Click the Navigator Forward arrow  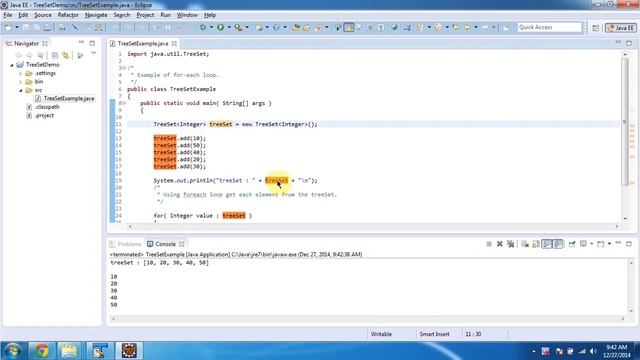pos(29,55)
